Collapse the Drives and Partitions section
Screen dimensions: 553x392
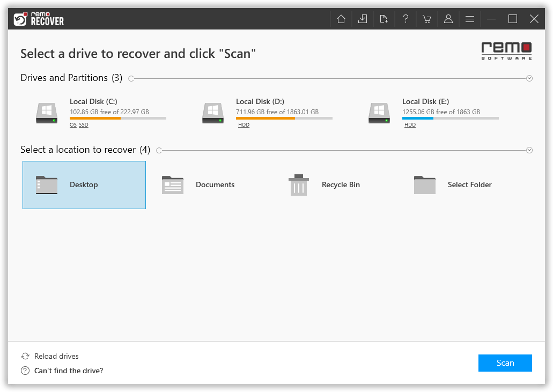pos(529,78)
